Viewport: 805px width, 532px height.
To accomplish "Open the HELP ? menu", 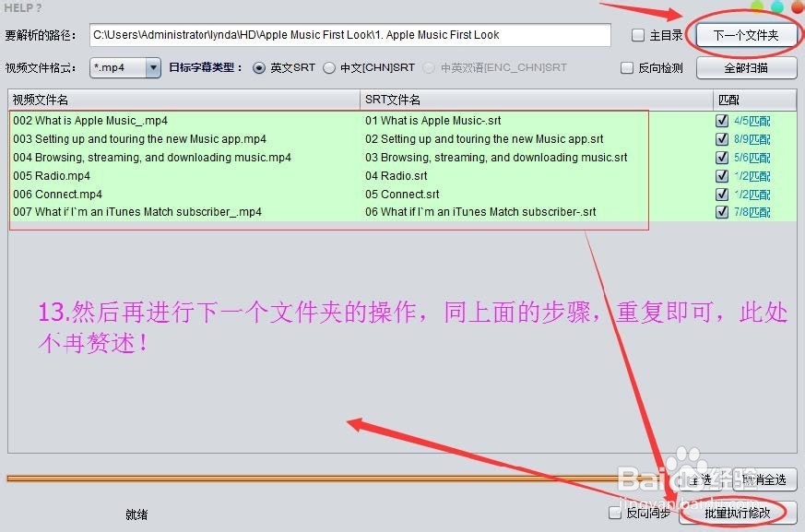I will 23,8.
